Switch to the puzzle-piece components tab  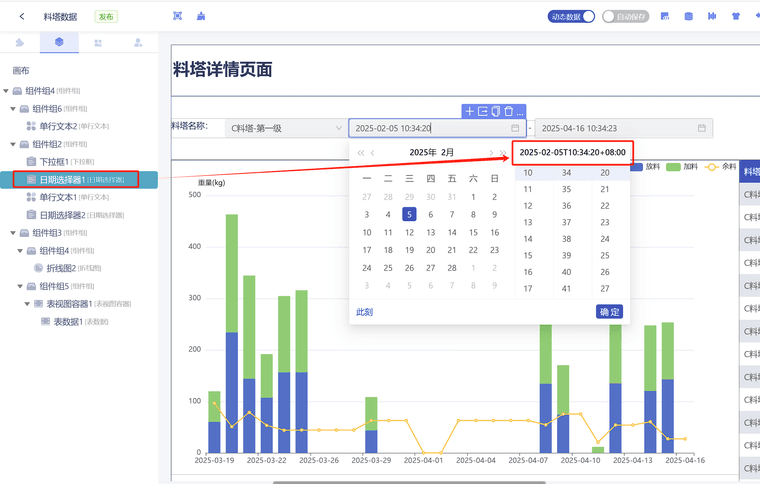coord(20,43)
